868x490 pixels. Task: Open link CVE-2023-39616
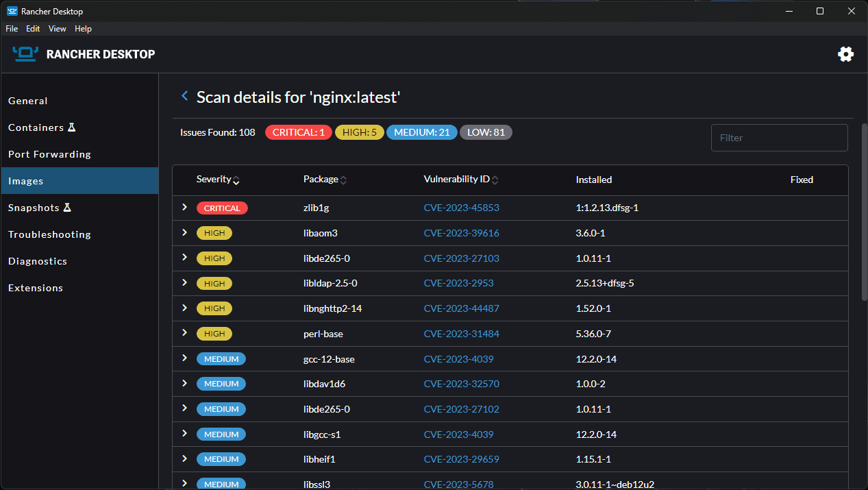click(x=461, y=233)
